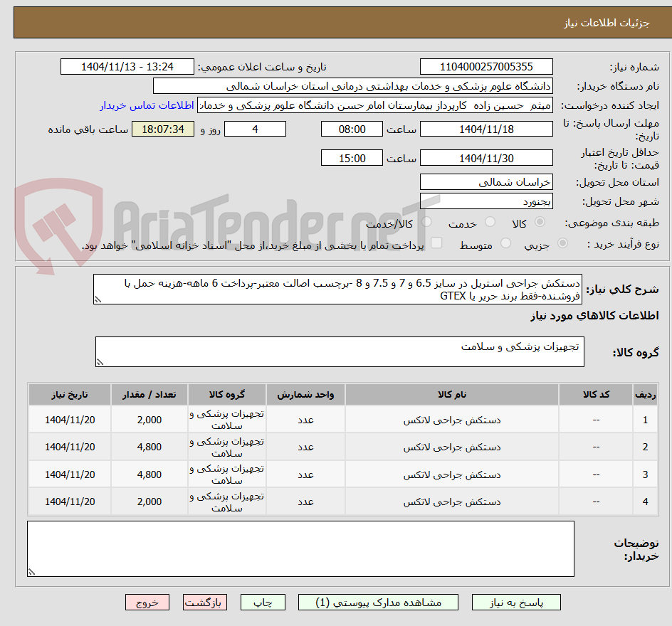Click the خروج exit button

pos(147,603)
